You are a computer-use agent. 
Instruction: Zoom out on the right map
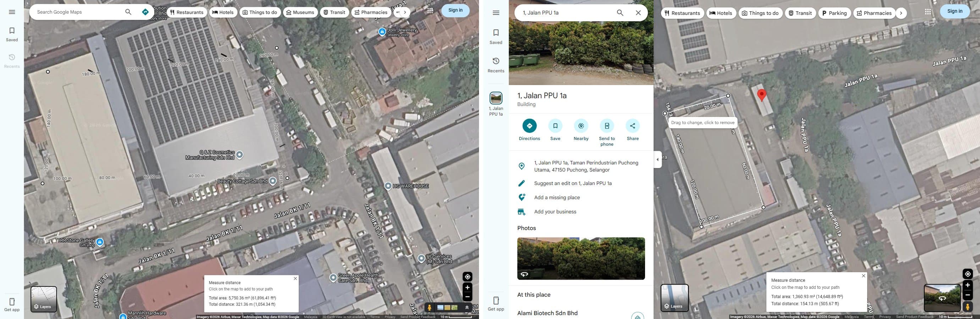click(968, 295)
